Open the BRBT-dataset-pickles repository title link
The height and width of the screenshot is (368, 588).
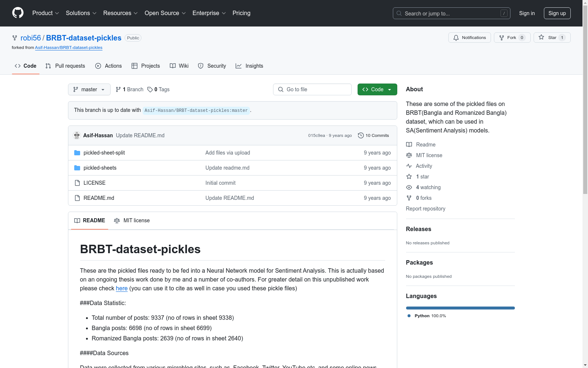[84, 38]
